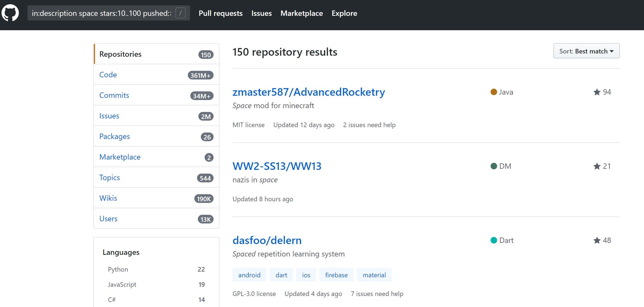Click the ios topic tag
644x307 pixels.
click(x=306, y=275)
